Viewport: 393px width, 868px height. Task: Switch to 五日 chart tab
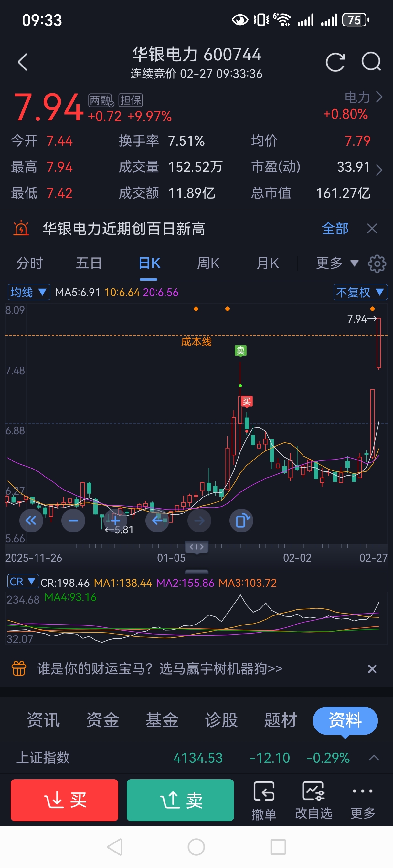click(89, 263)
